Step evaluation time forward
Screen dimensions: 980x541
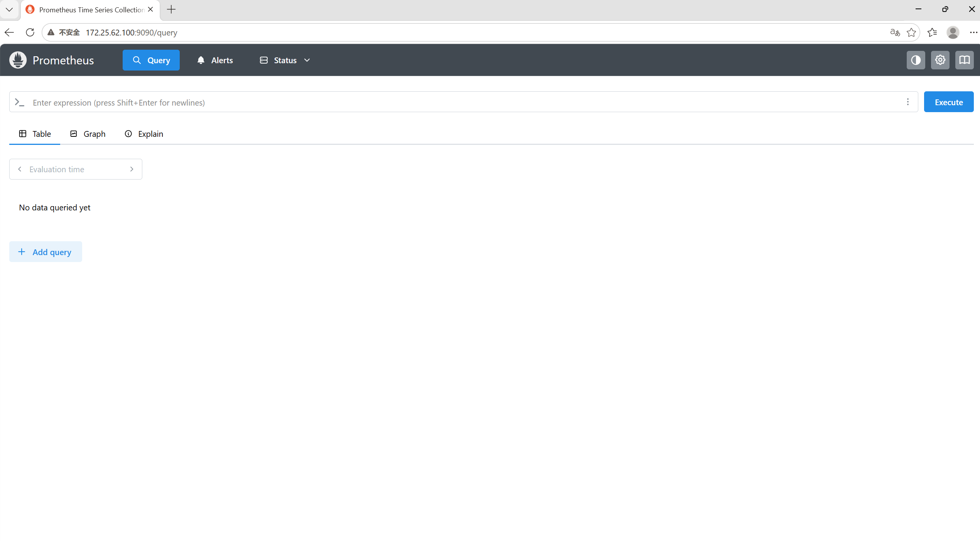[x=132, y=169]
